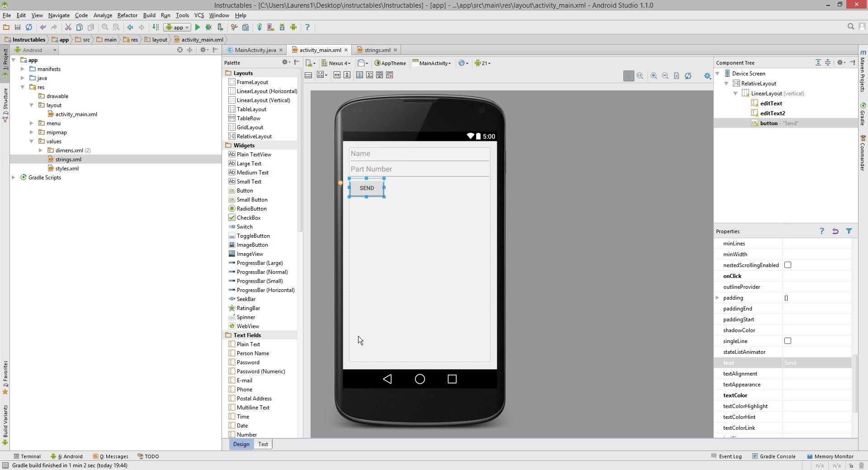Click the search magnifier in the top-right corner
This screenshot has width=868, height=470.
850,26
